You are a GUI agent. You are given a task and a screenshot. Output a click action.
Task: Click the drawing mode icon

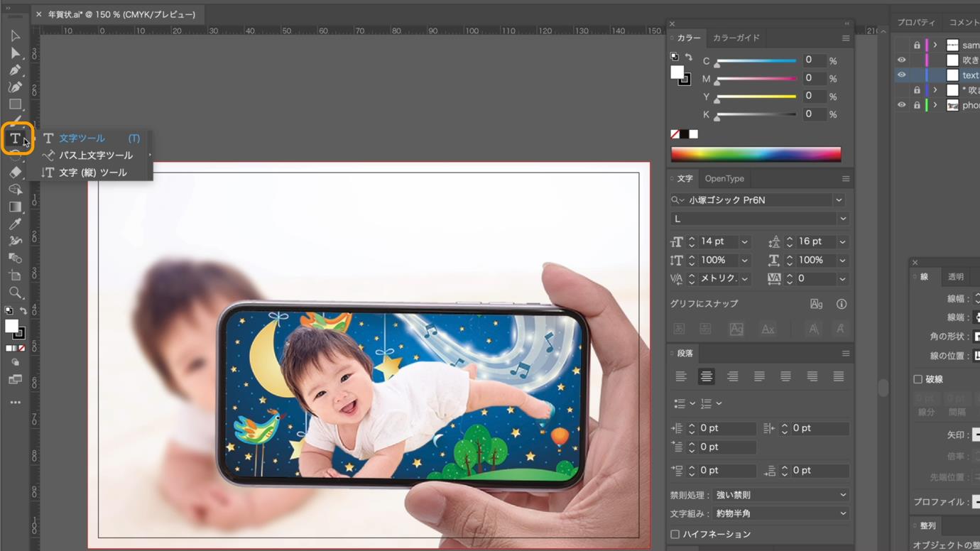pos(15,363)
